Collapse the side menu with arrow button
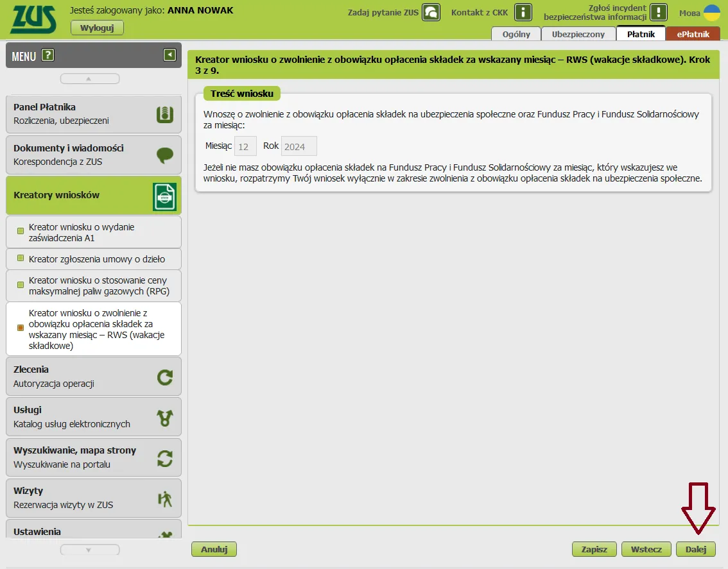 pos(169,55)
